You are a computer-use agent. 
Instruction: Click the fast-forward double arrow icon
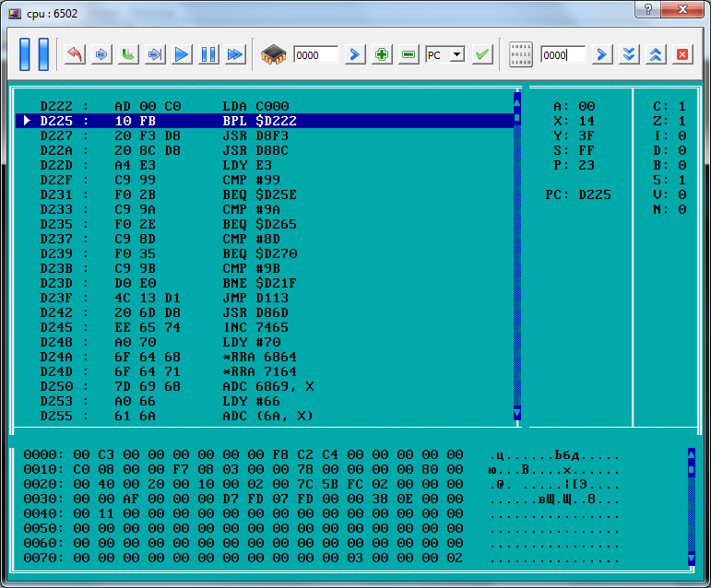(236, 54)
